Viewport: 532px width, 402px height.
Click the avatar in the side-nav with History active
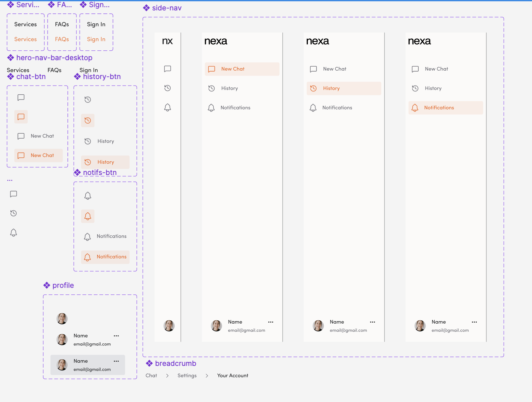pyautogui.click(x=318, y=326)
